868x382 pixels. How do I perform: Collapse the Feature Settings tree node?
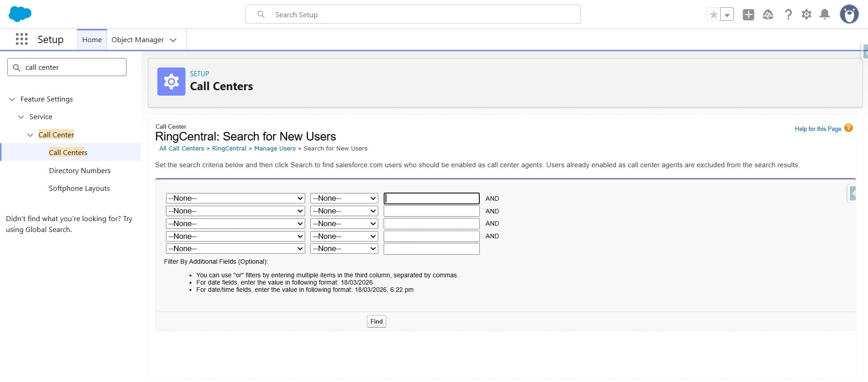tap(12, 99)
